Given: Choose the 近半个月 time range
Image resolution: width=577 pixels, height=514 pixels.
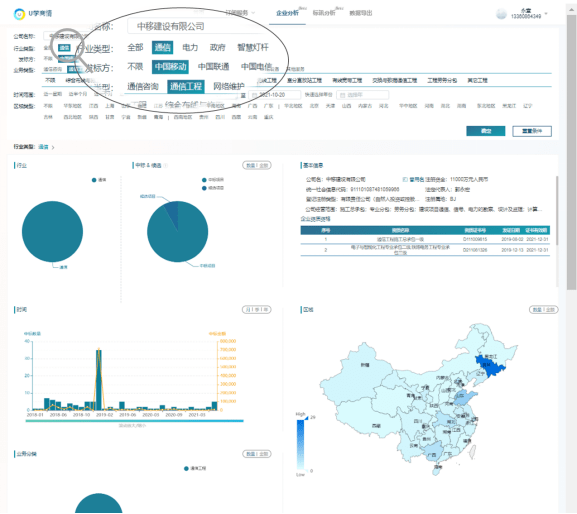Looking at the screenshot, I should coord(78,95).
